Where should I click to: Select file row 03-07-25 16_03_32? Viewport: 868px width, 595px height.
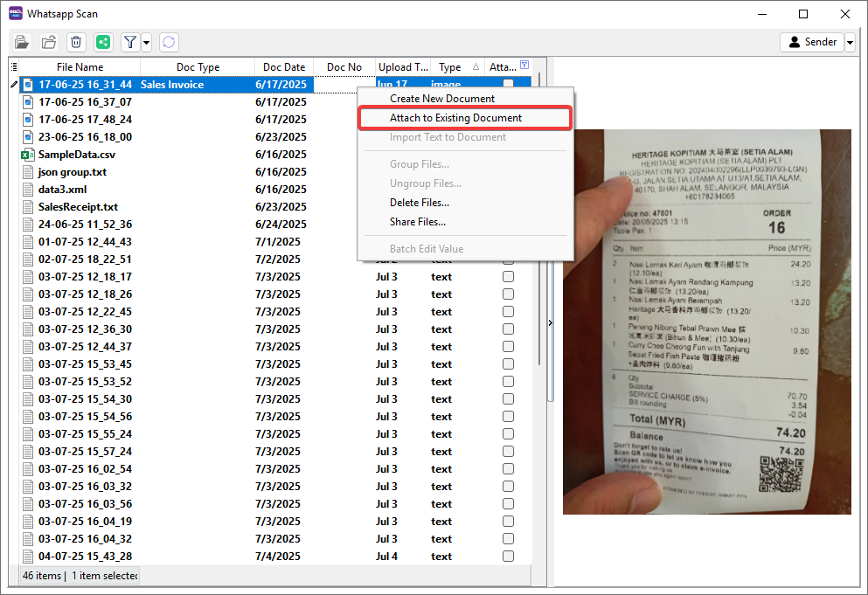275,487
